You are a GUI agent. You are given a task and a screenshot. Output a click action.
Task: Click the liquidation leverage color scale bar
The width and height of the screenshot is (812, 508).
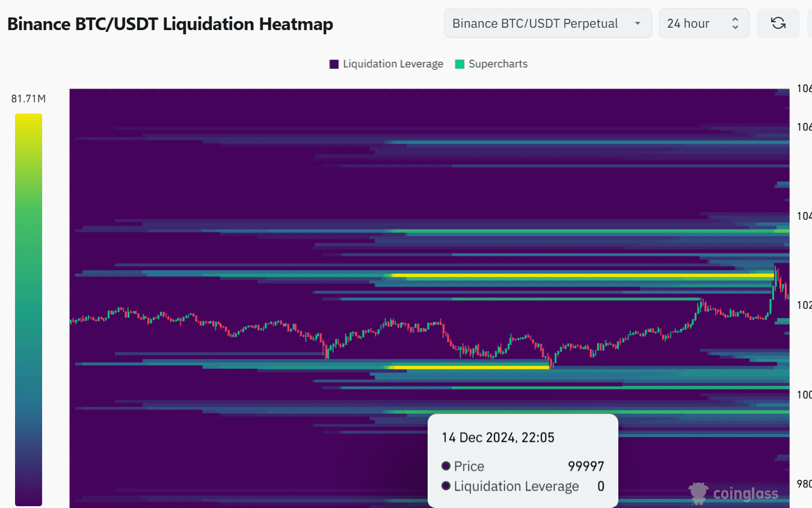pos(28,309)
